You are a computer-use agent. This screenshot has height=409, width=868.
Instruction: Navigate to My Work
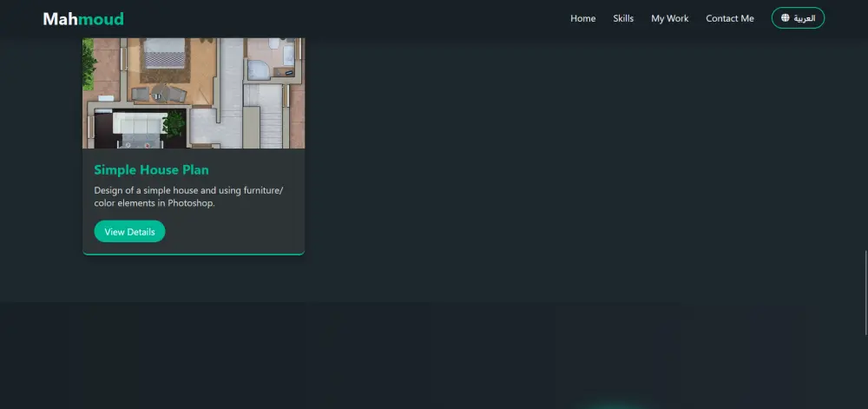click(670, 18)
